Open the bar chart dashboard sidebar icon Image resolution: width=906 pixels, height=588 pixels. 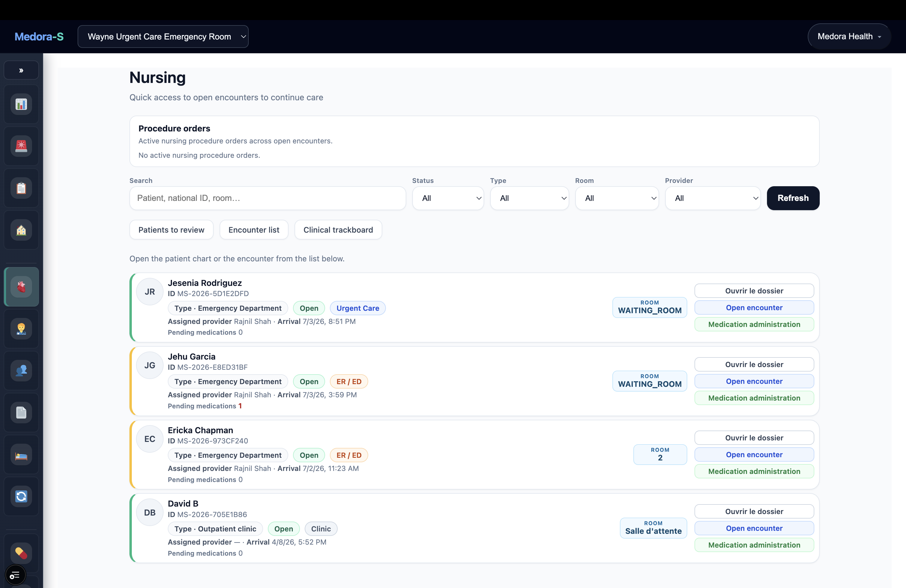(x=21, y=104)
